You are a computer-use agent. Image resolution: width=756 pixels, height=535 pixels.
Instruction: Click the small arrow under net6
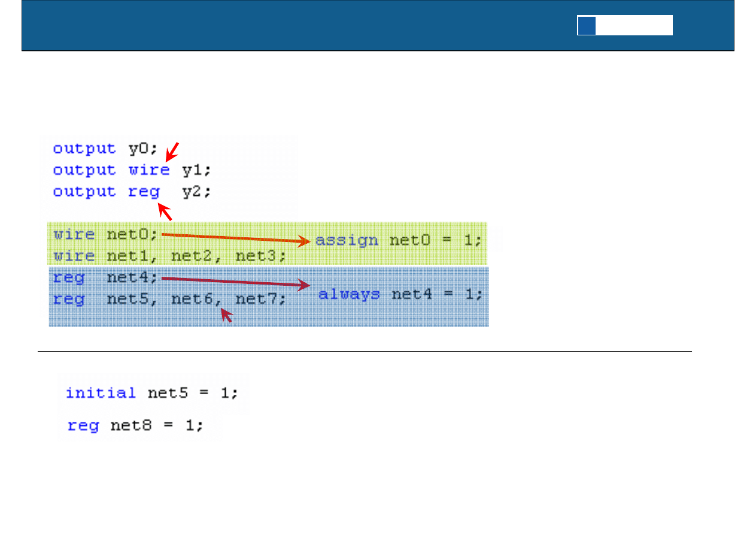tap(226, 315)
